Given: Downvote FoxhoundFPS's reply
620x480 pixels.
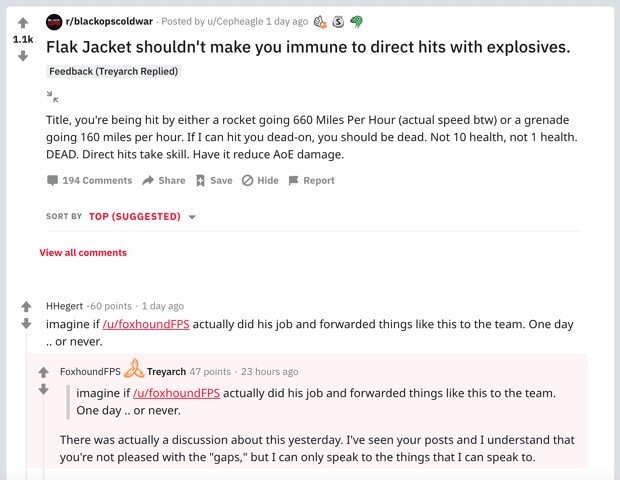Looking at the screenshot, I should (43, 388).
